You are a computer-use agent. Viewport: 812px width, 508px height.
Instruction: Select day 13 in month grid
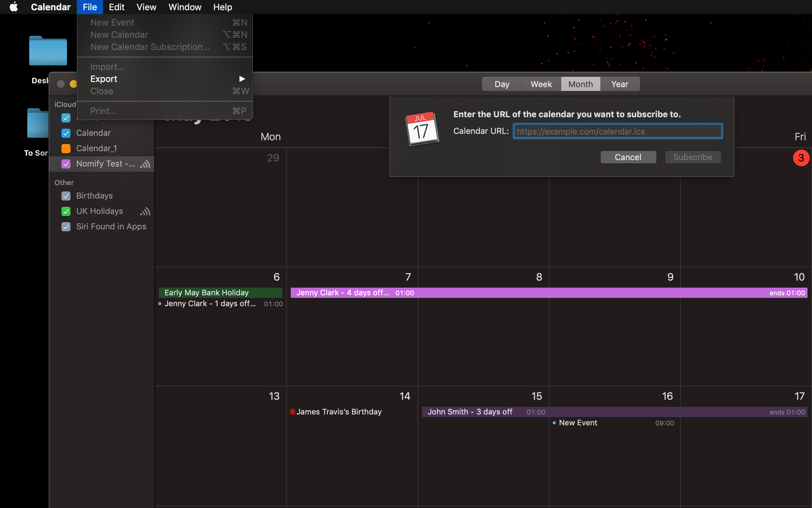point(274,396)
